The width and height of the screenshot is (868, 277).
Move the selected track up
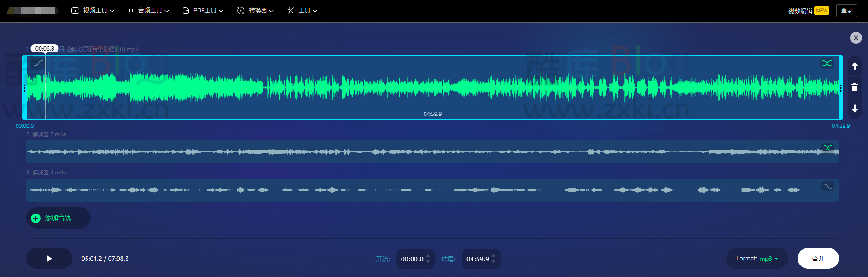tap(855, 66)
